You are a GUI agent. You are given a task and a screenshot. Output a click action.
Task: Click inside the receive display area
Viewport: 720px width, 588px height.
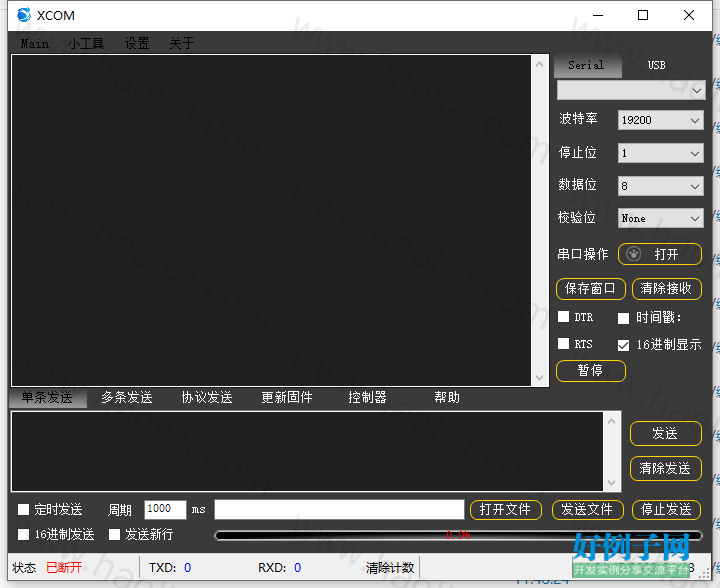tap(271, 221)
